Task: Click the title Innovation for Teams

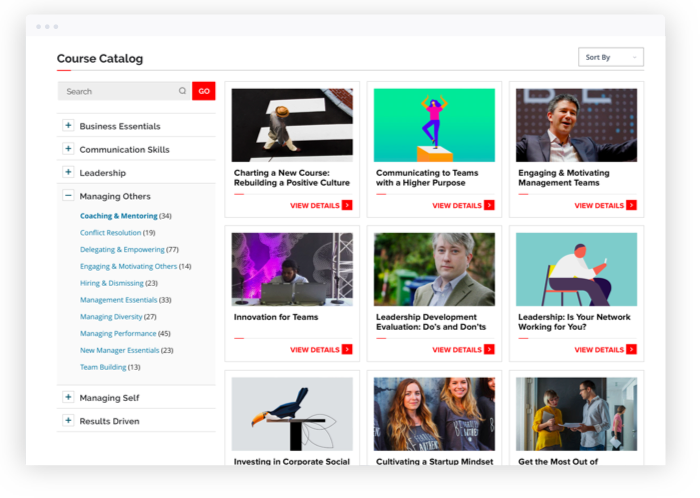Action: pyautogui.click(x=276, y=317)
